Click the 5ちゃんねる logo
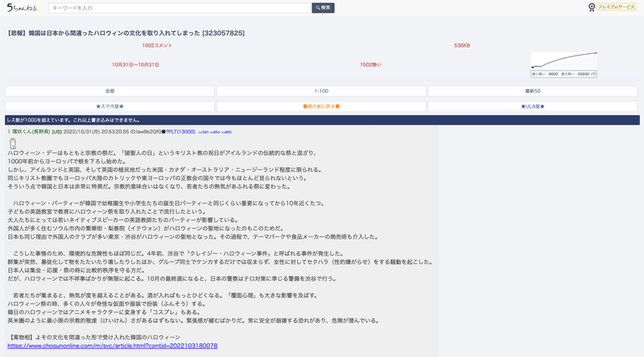This screenshot has width=644, height=357. 22,7
